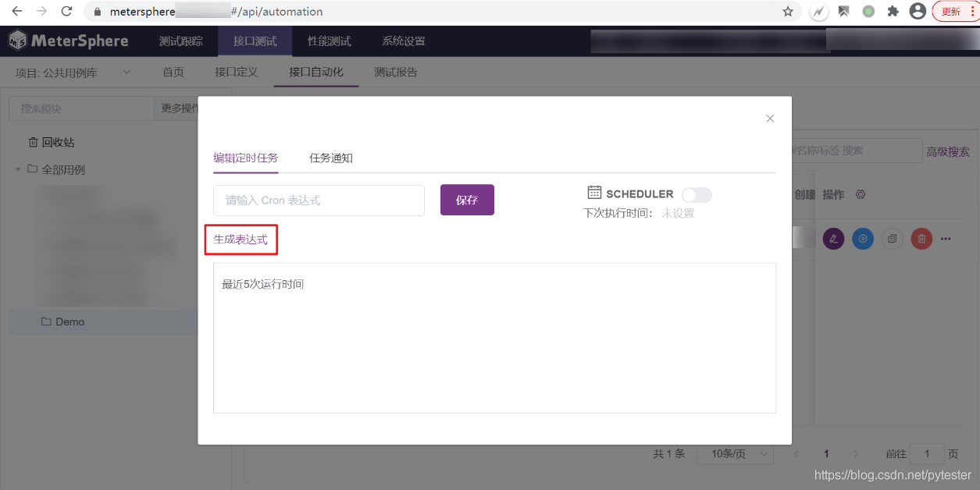Enable the SCHEDULER toggle switch
Image resolution: width=980 pixels, height=490 pixels.
[x=696, y=194]
